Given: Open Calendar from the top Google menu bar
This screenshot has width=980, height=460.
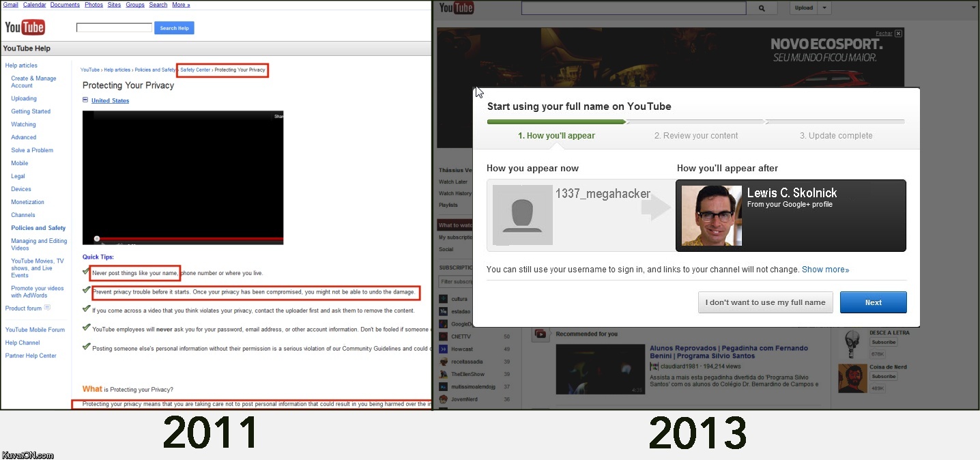Looking at the screenshot, I should click(x=34, y=3).
